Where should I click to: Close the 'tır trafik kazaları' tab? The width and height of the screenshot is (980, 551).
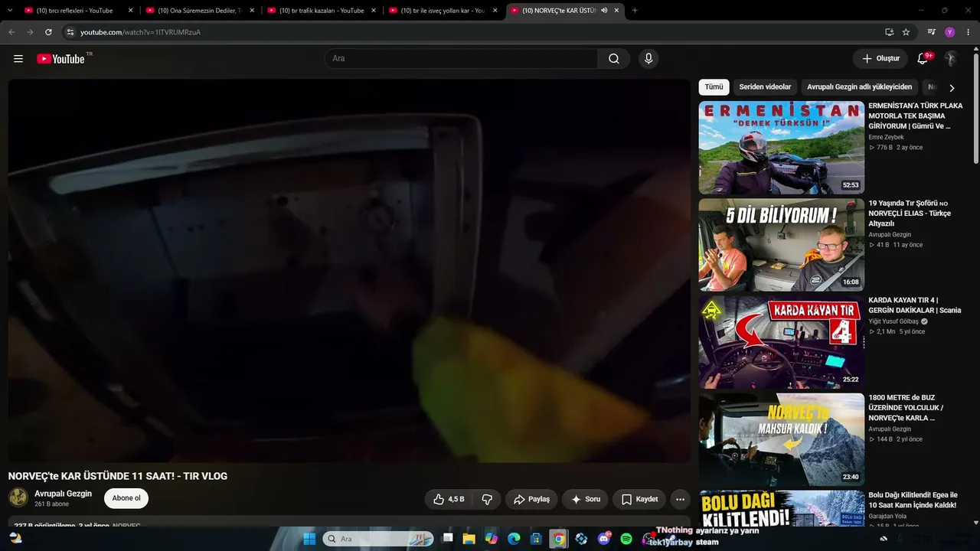[374, 11]
